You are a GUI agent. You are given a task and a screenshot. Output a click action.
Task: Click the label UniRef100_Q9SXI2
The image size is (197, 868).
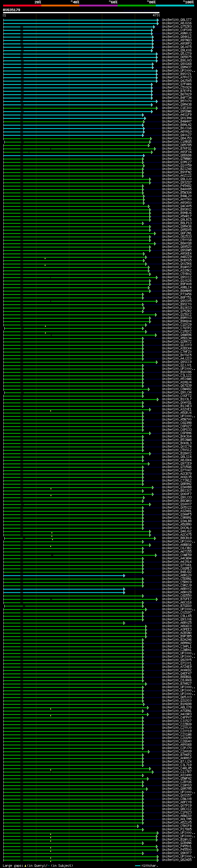pos(177,277)
